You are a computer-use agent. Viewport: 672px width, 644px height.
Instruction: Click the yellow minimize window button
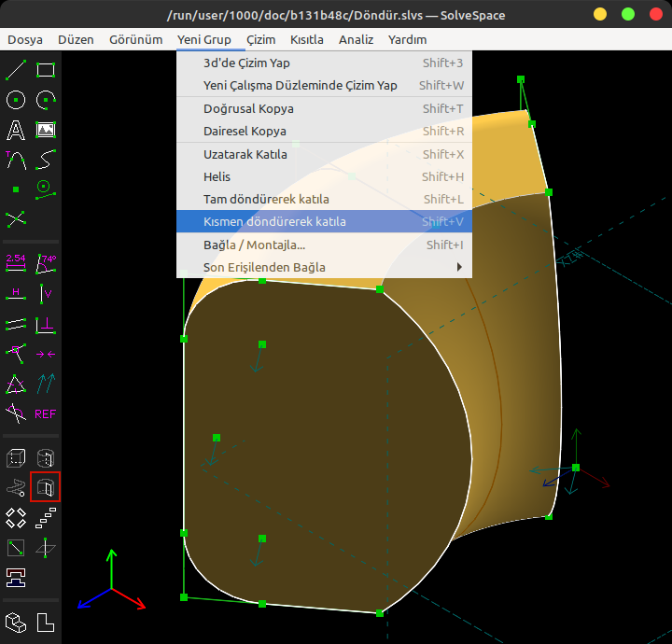(600, 14)
